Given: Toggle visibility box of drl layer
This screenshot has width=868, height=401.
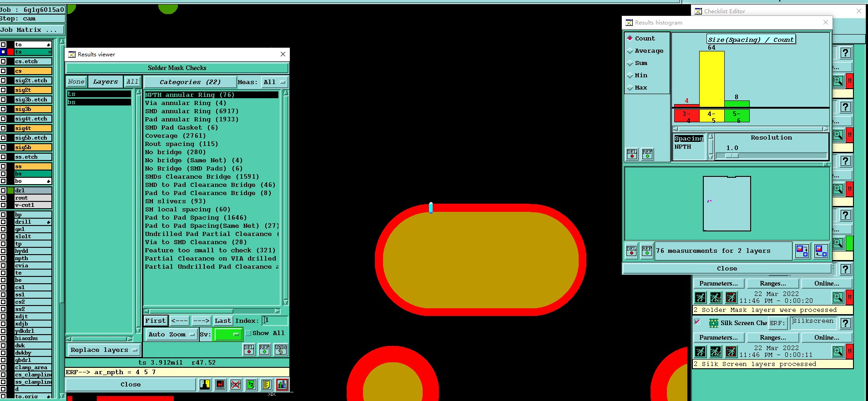Looking at the screenshot, I should 3,190.
